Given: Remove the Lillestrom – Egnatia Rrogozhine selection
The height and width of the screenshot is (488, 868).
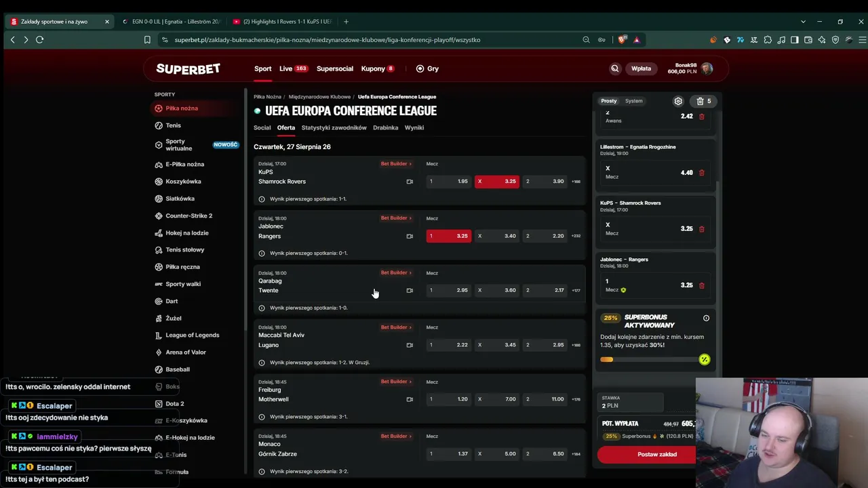Looking at the screenshot, I should pyautogui.click(x=702, y=173).
